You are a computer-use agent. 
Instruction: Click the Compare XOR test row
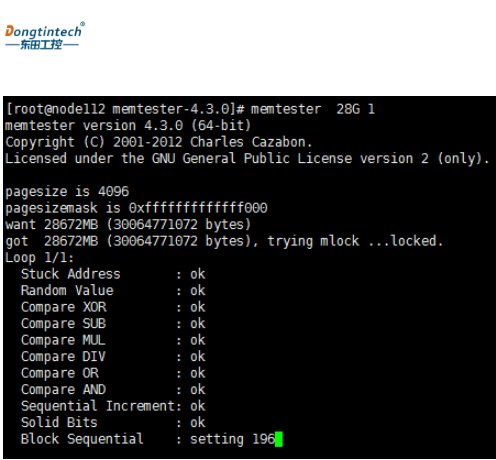tap(113, 307)
